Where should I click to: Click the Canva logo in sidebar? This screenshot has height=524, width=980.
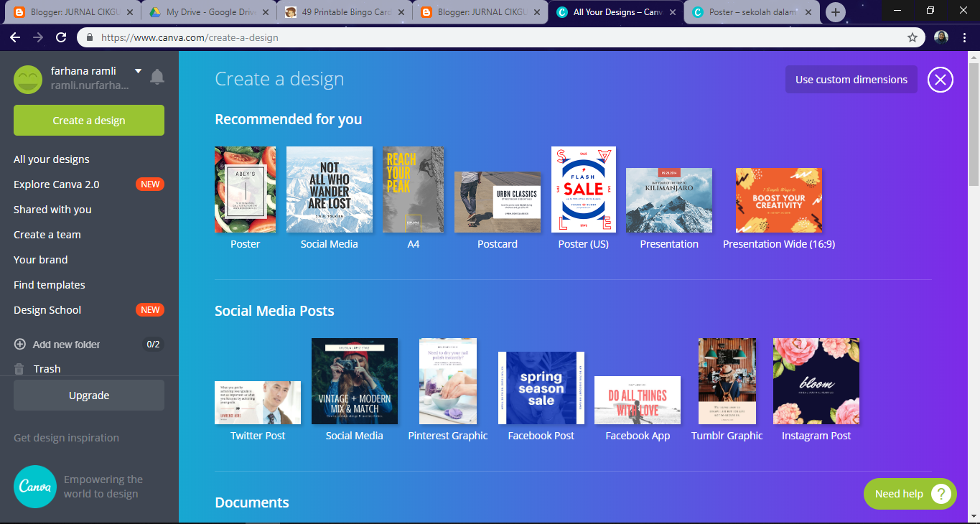point(34,487)
